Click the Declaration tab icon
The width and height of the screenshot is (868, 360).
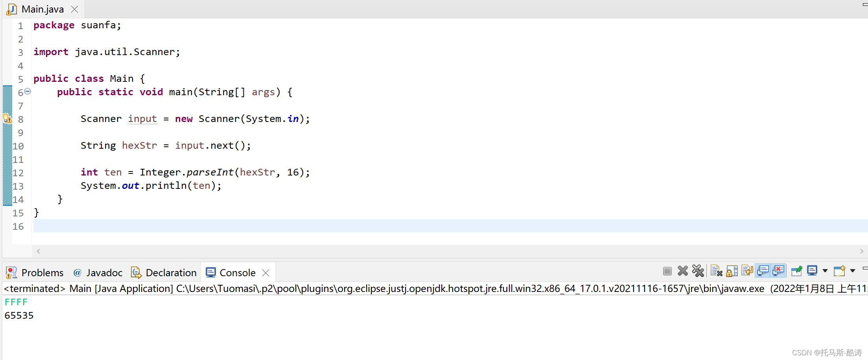136,273
